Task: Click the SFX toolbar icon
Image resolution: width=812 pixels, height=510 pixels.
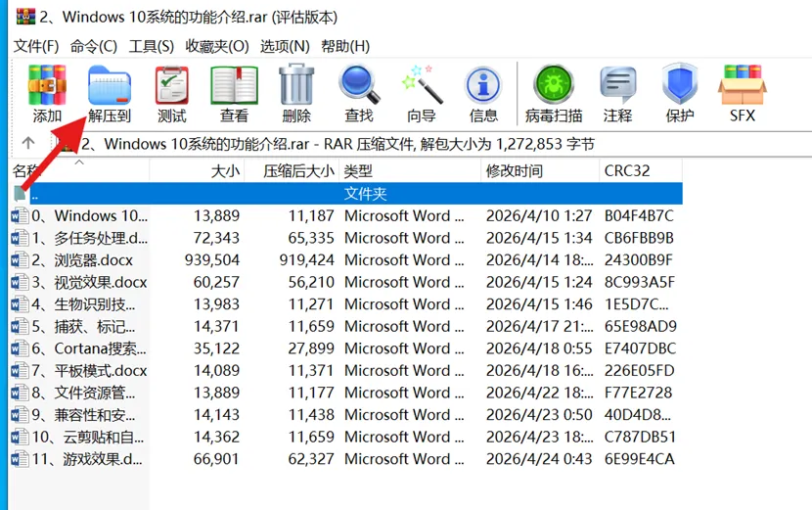Action: click(x=743, y=85)
